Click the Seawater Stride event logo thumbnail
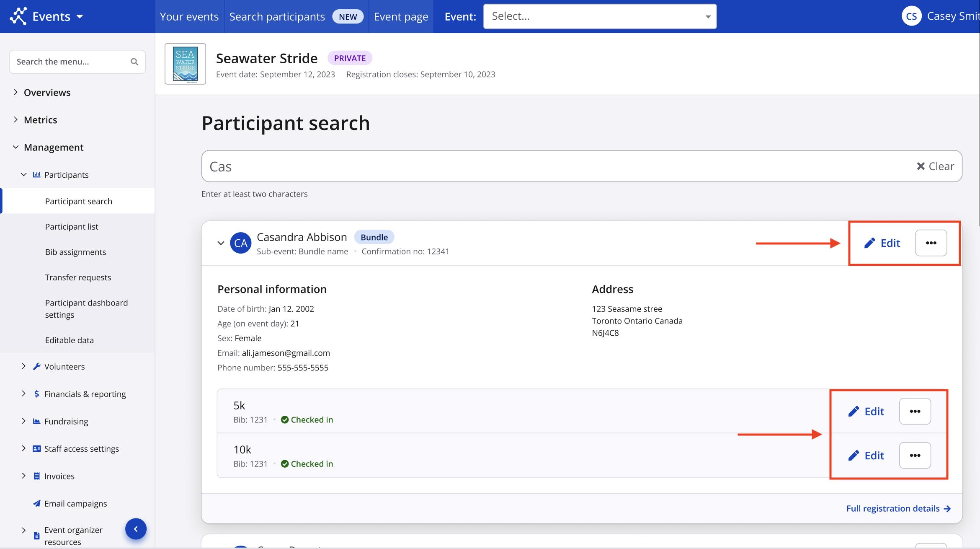This screenshot has height=549, width=980. coord(185,64)
